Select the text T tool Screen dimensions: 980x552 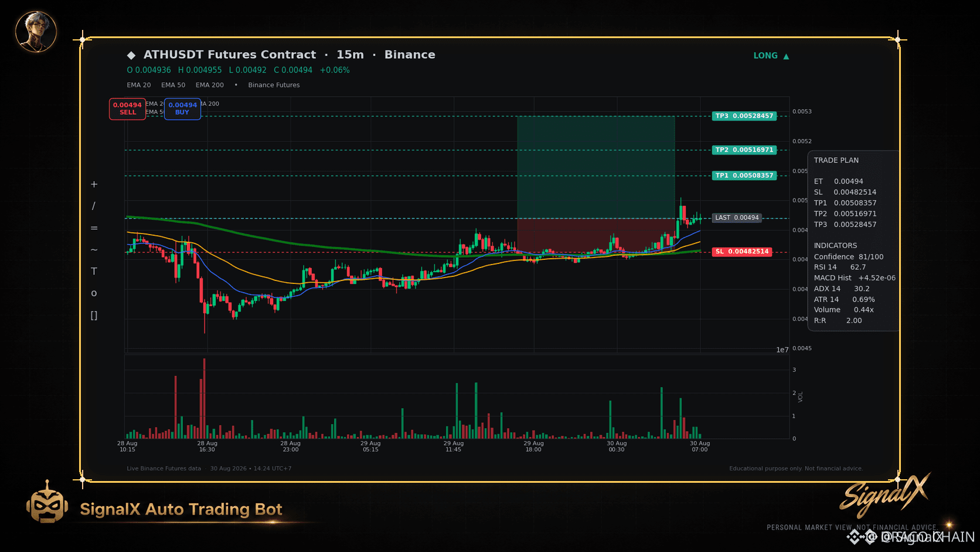pos(94,271)
